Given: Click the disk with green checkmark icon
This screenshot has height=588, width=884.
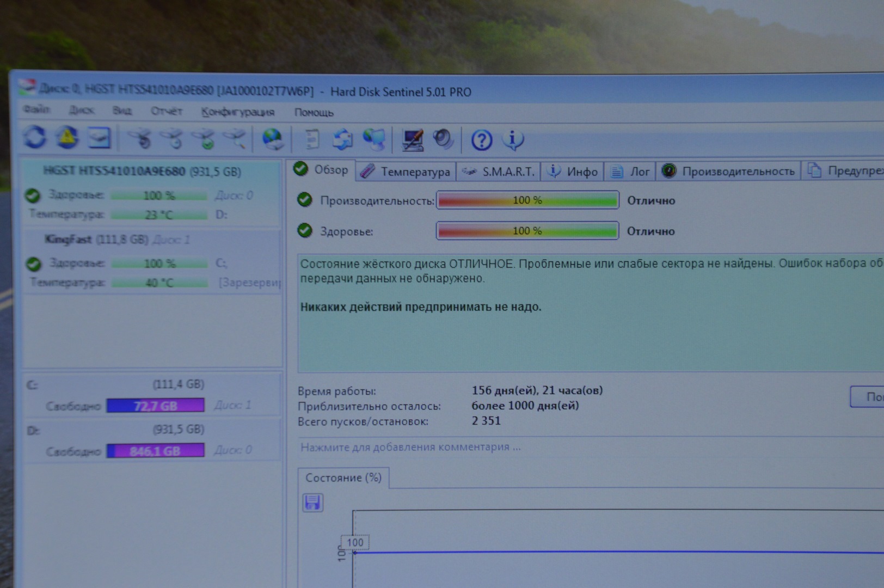Looking at the screenshot, I should 205,139.
